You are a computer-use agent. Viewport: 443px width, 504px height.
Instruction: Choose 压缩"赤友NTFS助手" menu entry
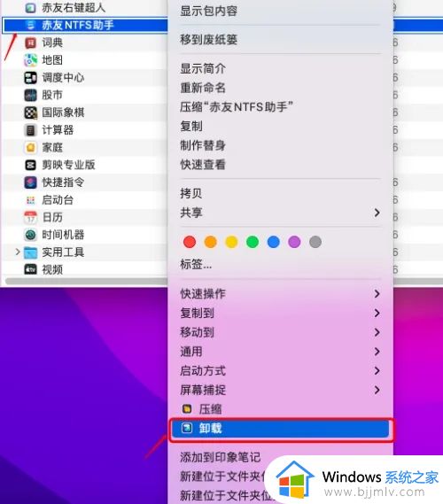[x=237, y=107]
